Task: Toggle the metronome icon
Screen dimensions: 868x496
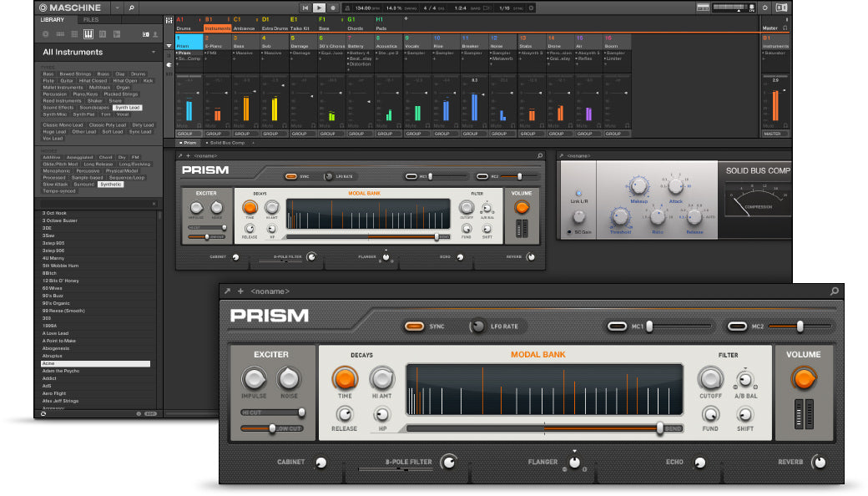Action: [347, 8]
